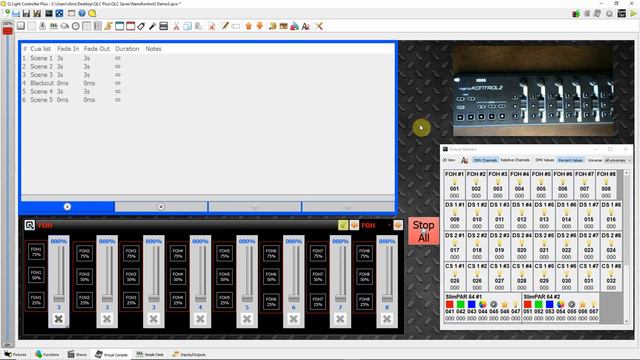Open the Universe dropdown in Fixture Monitor

pos(618,160)
